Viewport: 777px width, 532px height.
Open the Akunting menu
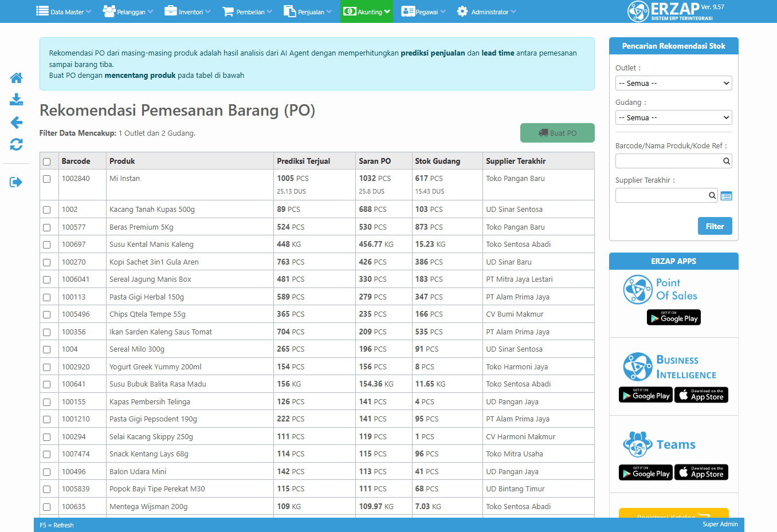(x=367, y=11)
